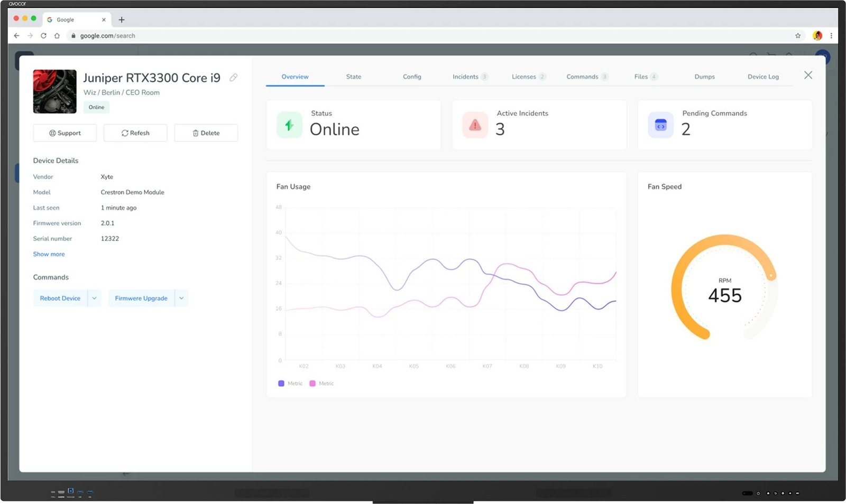The height and width of the screenshot is (504, 846).
Task: Expand details with Show more
Action: coord(49,254)
